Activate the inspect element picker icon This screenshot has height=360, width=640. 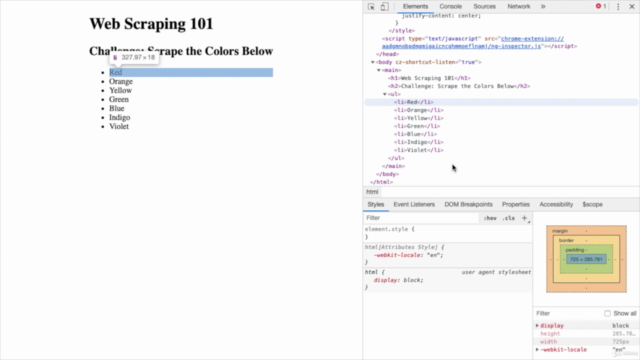point(371,7)
